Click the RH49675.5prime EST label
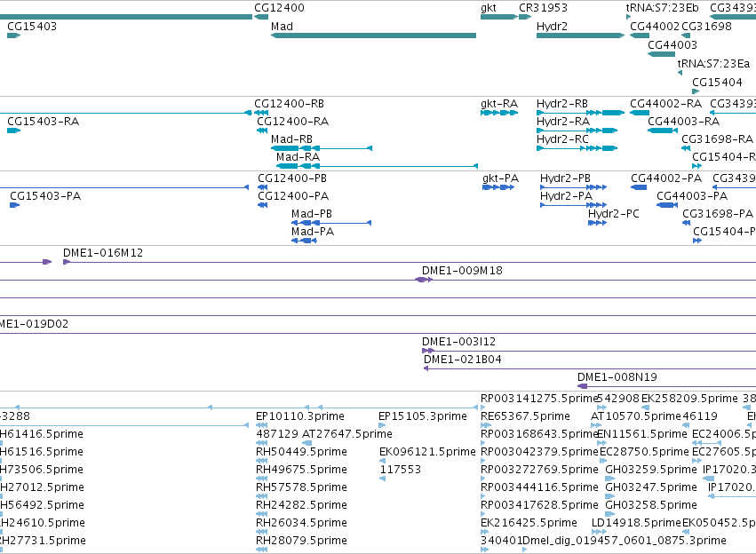Image resolution: width=756 pixels, height=554 pixels. 301,470
